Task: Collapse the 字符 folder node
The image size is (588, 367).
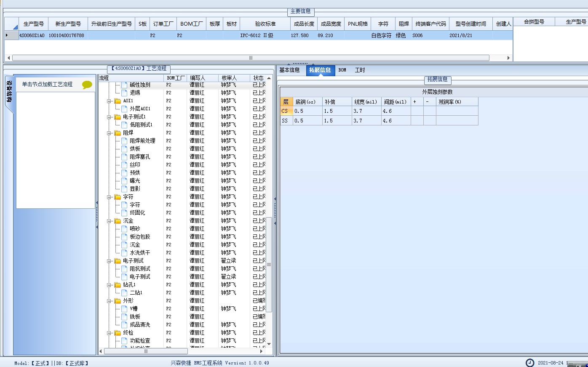Action: click(x=109, y=197)
